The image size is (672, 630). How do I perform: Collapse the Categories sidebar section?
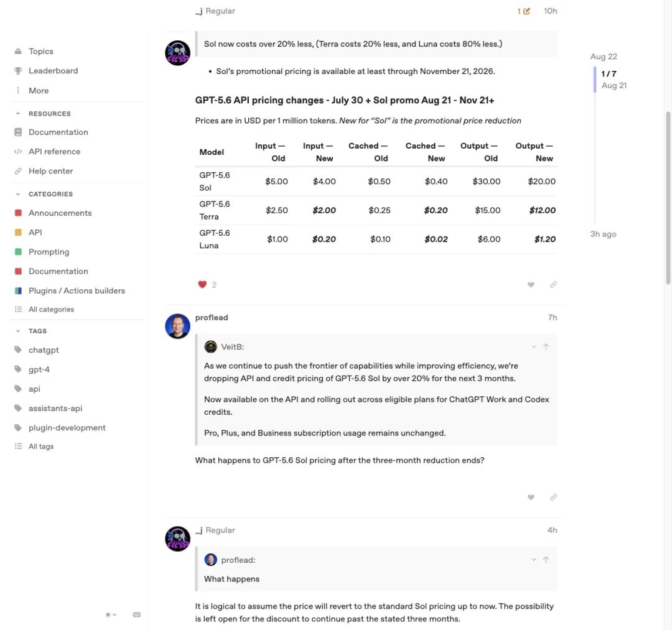(x=18, y=194)
